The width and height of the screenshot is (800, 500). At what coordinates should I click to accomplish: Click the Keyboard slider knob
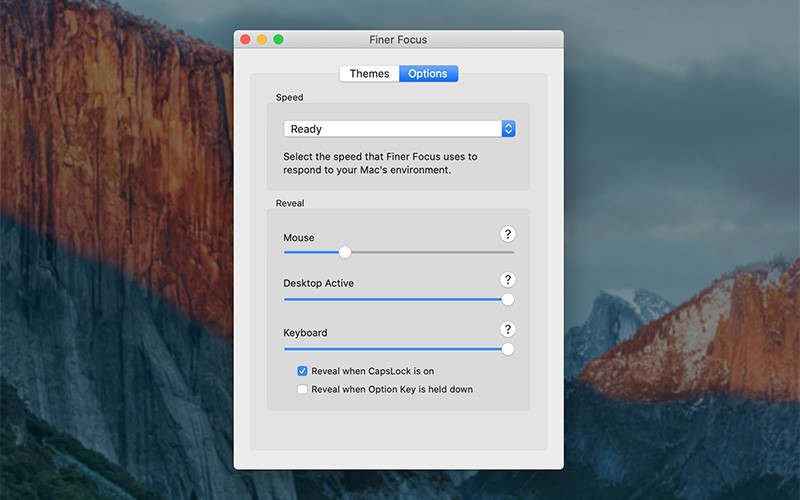tap(508, 349)
